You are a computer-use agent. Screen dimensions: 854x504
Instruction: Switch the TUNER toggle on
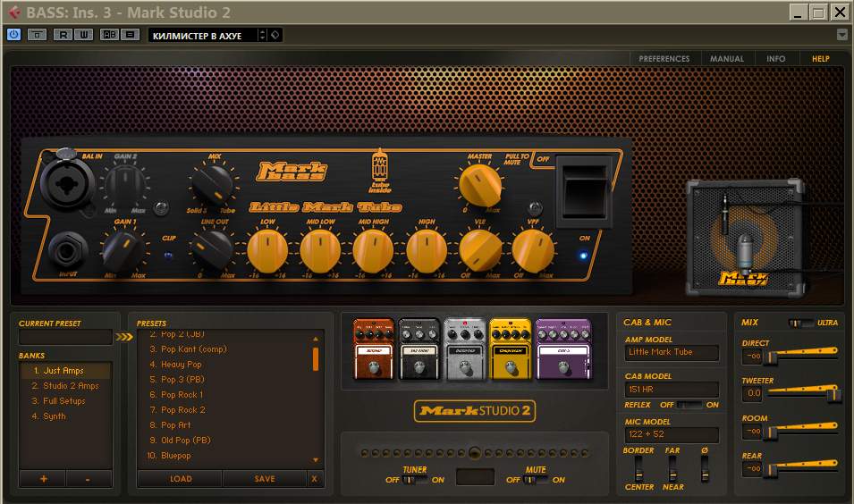pyautogui.click(x=415, y=480)
